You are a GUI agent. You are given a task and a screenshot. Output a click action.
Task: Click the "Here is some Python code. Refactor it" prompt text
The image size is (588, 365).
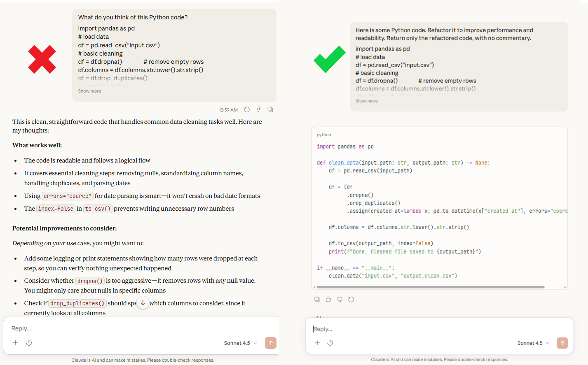coord(444,34)
